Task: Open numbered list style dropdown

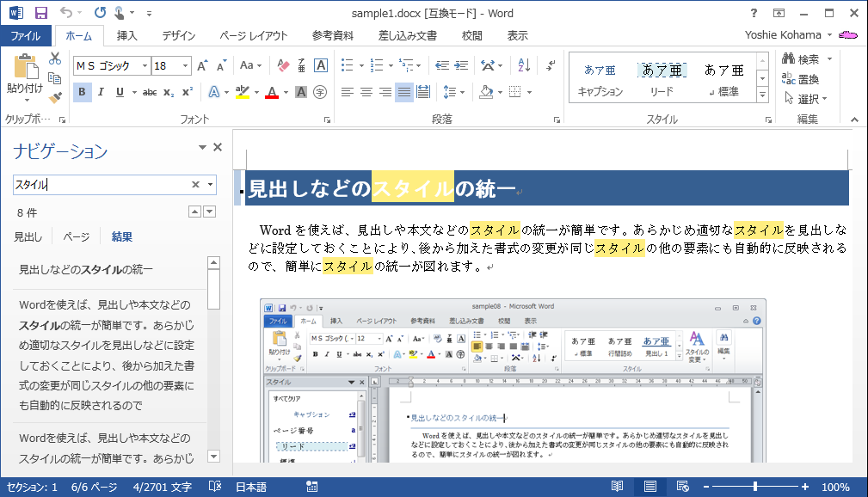Action: (391, 66)
